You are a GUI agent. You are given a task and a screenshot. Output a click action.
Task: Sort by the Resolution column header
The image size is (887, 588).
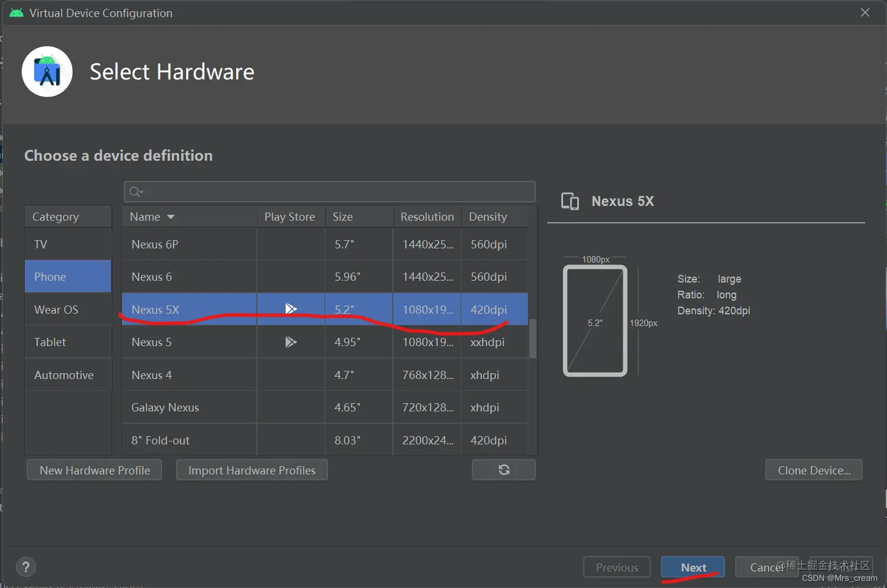(427, 217)
